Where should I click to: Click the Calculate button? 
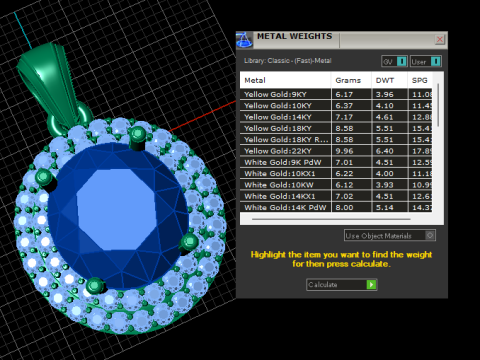(x=342, y=285)
